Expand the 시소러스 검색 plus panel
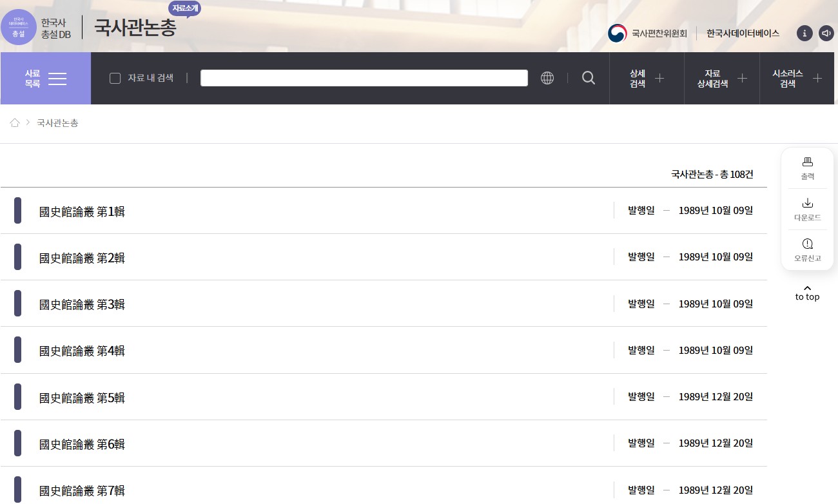The height and width of the screenshot is (504, 838). (797, 78)
